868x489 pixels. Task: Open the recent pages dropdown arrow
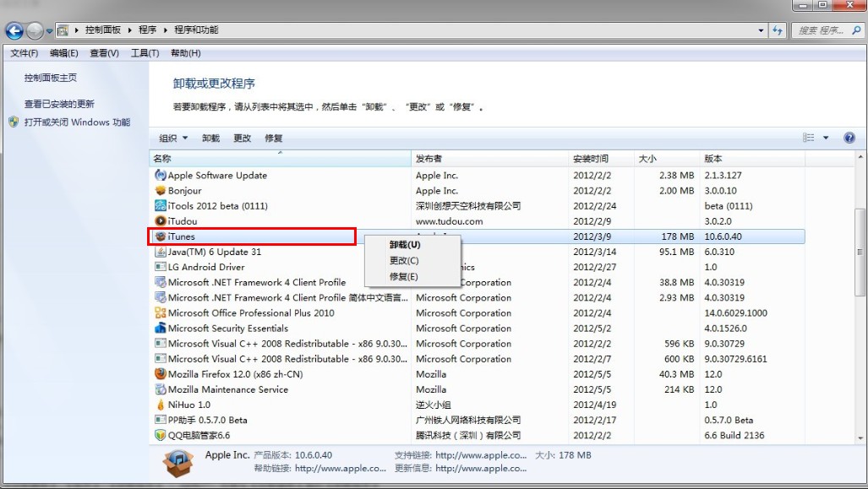(49, 31)
